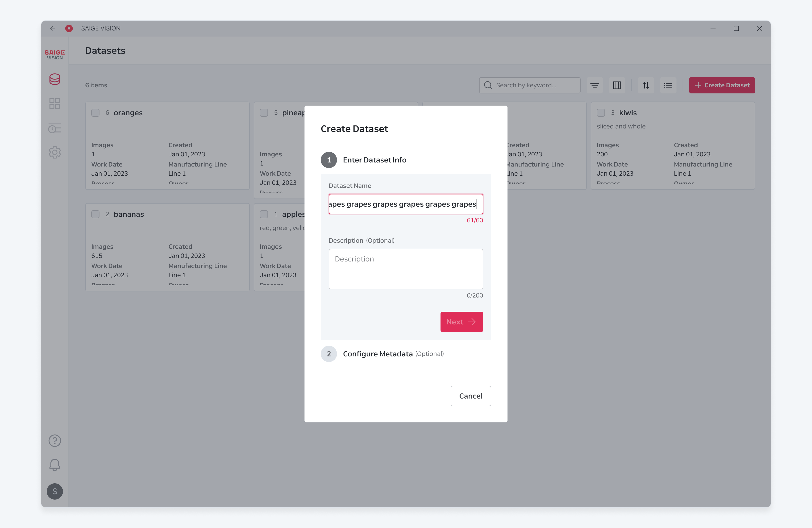Expand step 1 Enter Dataset Info
812x528 pixels.
(x=363, y=160)
